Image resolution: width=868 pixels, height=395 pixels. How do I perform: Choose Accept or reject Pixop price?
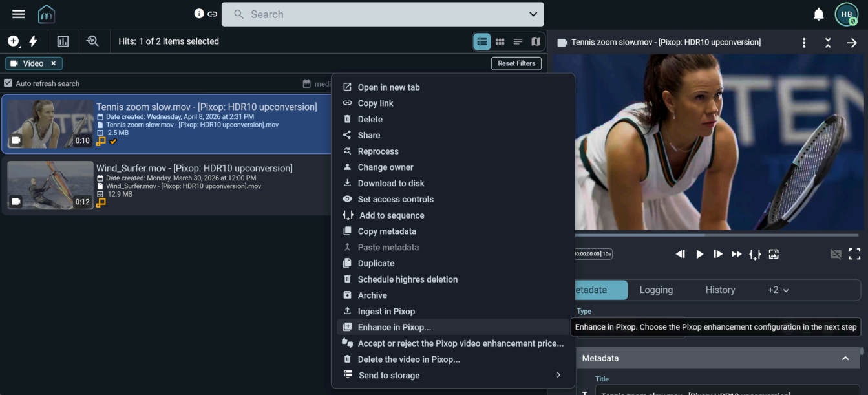pos(452,343)
